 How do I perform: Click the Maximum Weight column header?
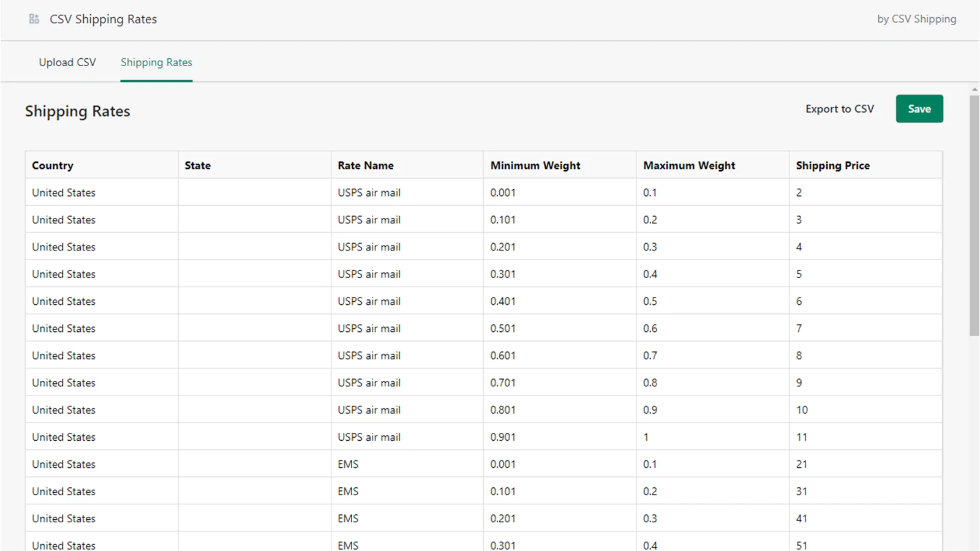coord(689,165)
